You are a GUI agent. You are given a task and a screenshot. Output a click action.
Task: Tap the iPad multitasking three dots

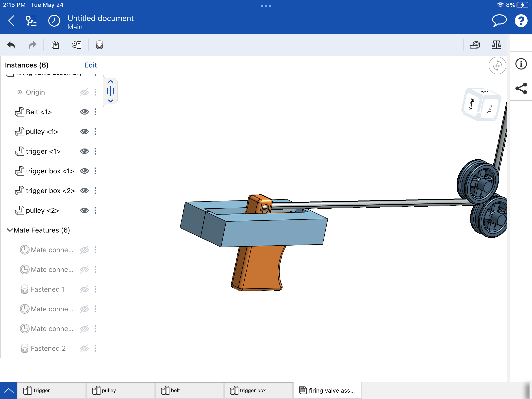tap(266, 6)
